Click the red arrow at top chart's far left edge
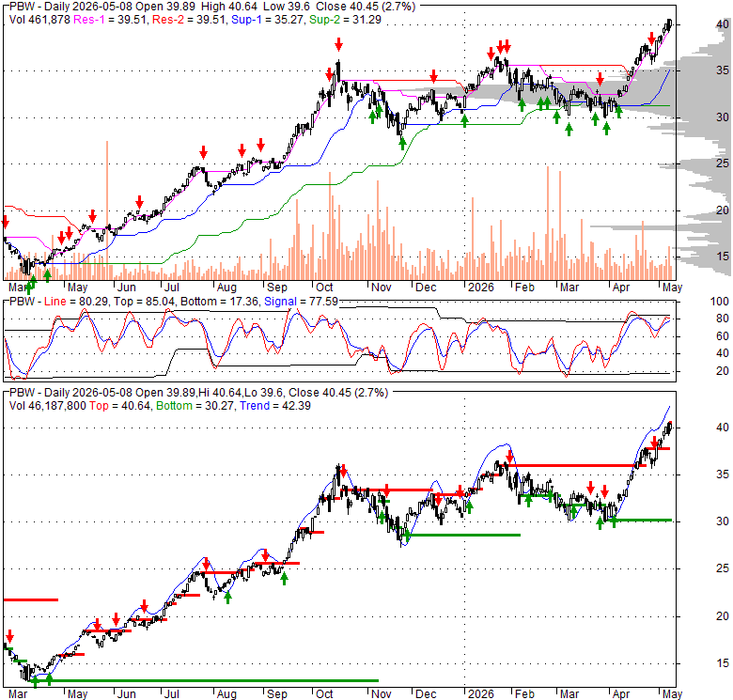 pos(5,222)
